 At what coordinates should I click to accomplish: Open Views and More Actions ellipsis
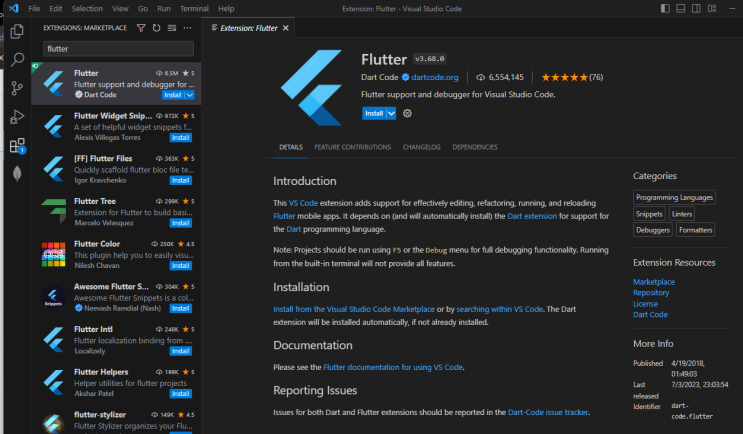(188, 28)
